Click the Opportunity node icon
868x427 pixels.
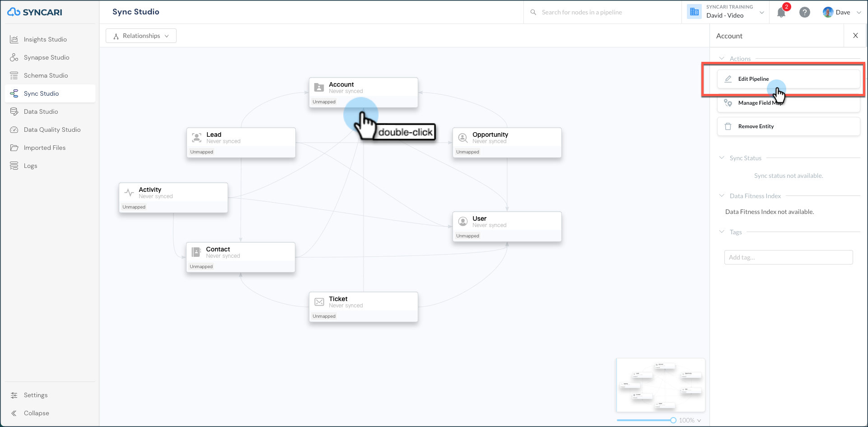pos(463,138)
